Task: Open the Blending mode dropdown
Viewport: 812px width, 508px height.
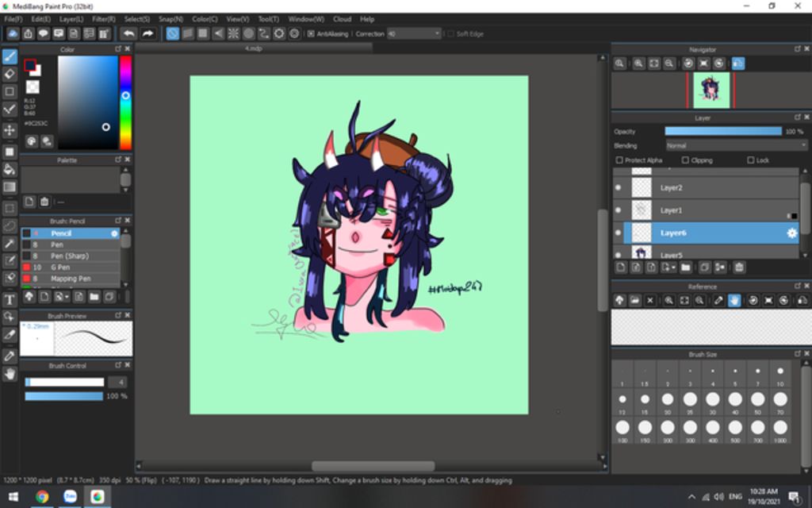Action: pyautogui.click(x=736, y=146)
